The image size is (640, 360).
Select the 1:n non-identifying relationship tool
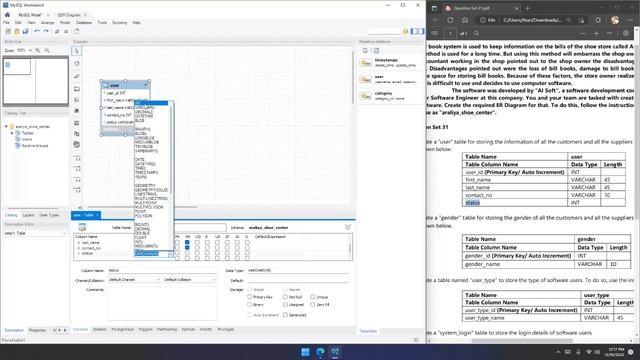78,169
